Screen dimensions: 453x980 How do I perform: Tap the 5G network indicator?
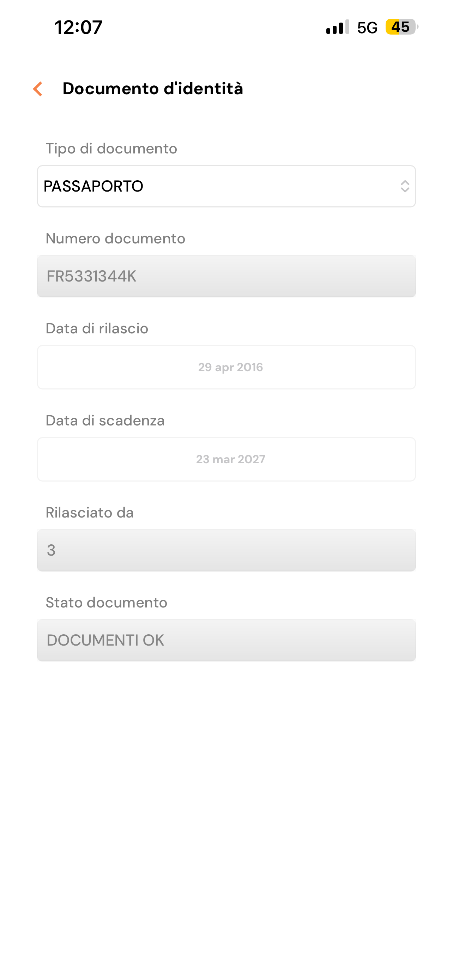tap(367, 28)
